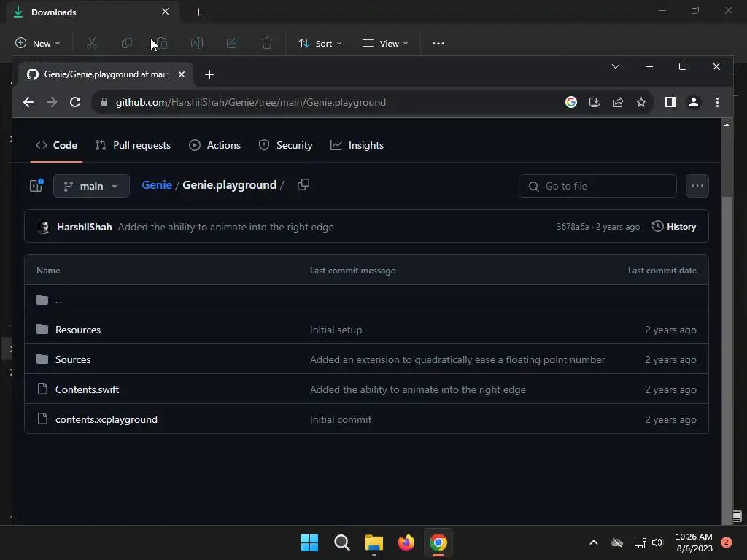The width and height of the screenshot is (747, 560).
Task: Copy the path with the copy icon
Action: [303, 184]
